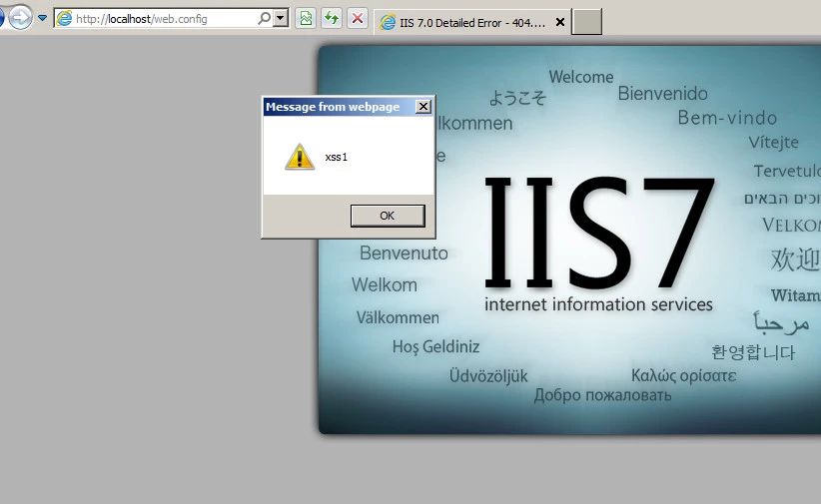
Task: Click the yellow warning icon in the dialog
Action: click(300, 157)
